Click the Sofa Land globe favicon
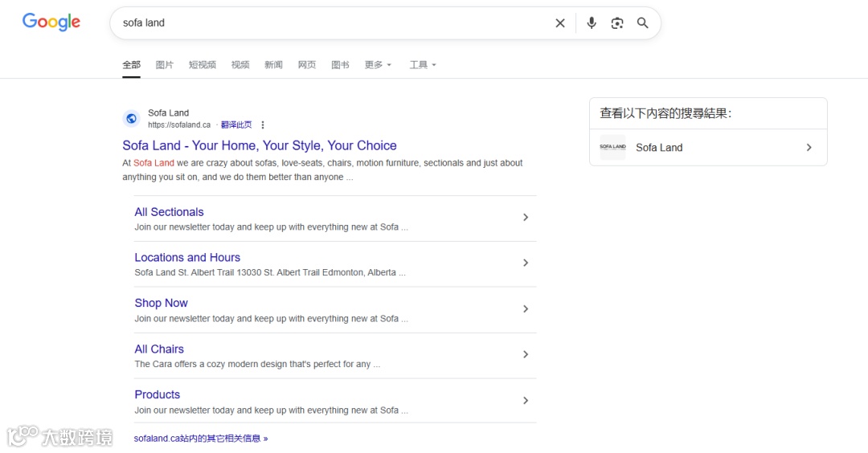 [x=131, y=118]
